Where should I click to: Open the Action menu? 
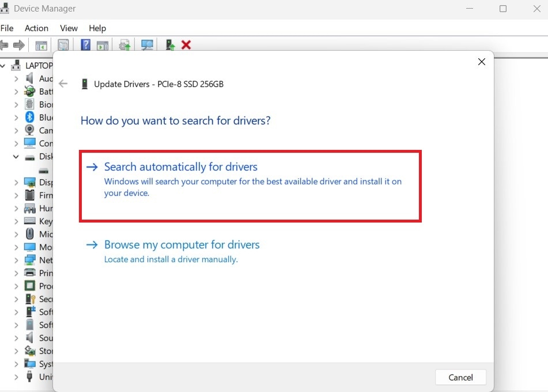coord(36,28)
